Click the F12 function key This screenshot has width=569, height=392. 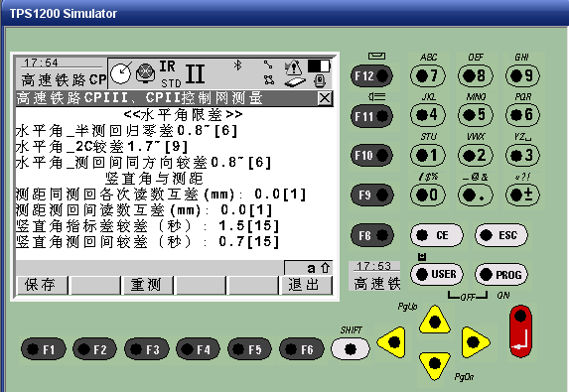[x=371, y=75]
